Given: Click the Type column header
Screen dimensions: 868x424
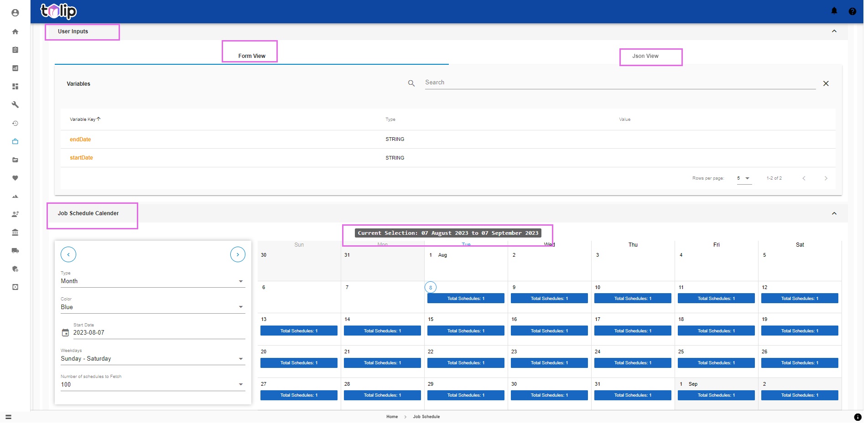Looking at the screenshot, I should click(x=390, y=119).
